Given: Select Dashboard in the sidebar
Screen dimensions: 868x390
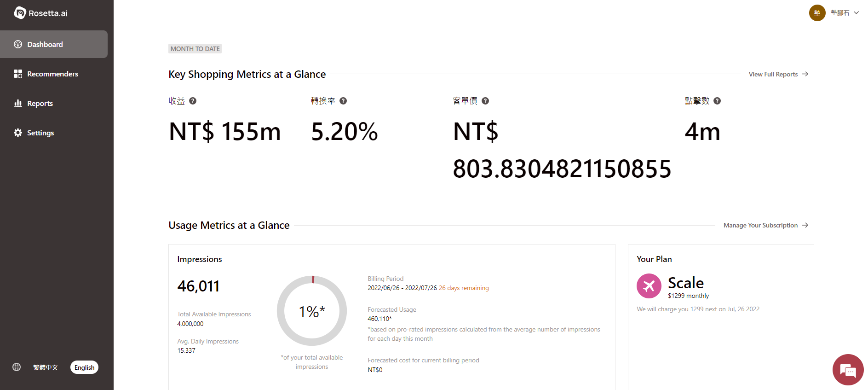Looking at the screenshot, I should click(45, 44).
